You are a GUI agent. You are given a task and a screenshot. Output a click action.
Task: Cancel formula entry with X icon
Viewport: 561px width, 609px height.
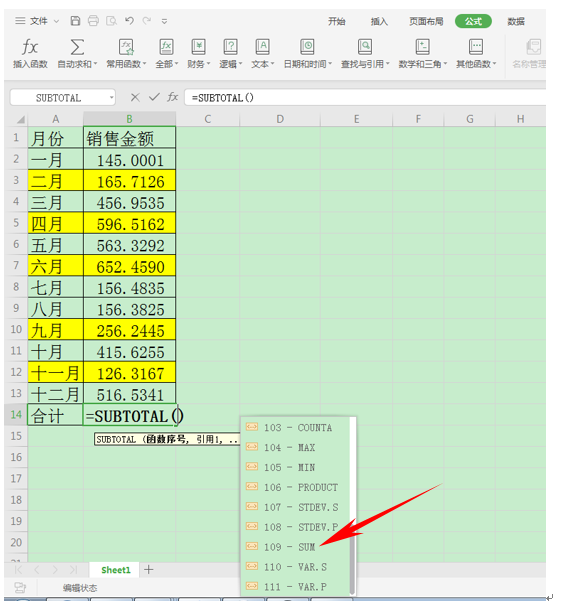pyautogui.click(x=135, y=97)
